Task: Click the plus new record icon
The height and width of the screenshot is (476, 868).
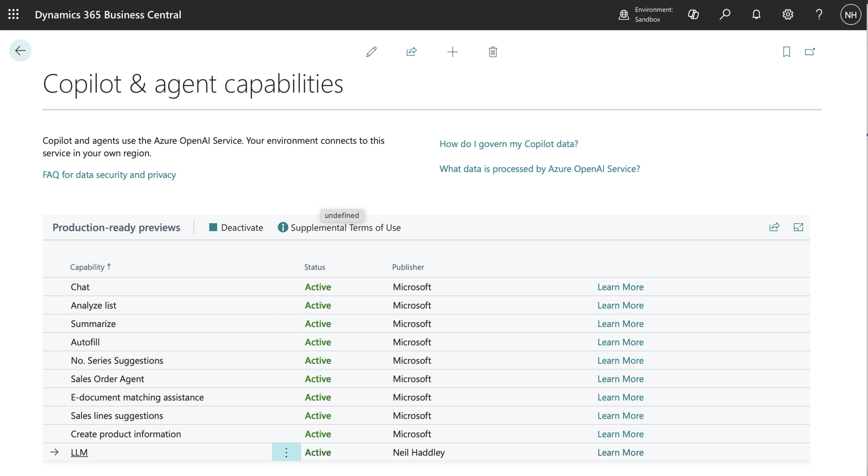Action: point(452,52)
